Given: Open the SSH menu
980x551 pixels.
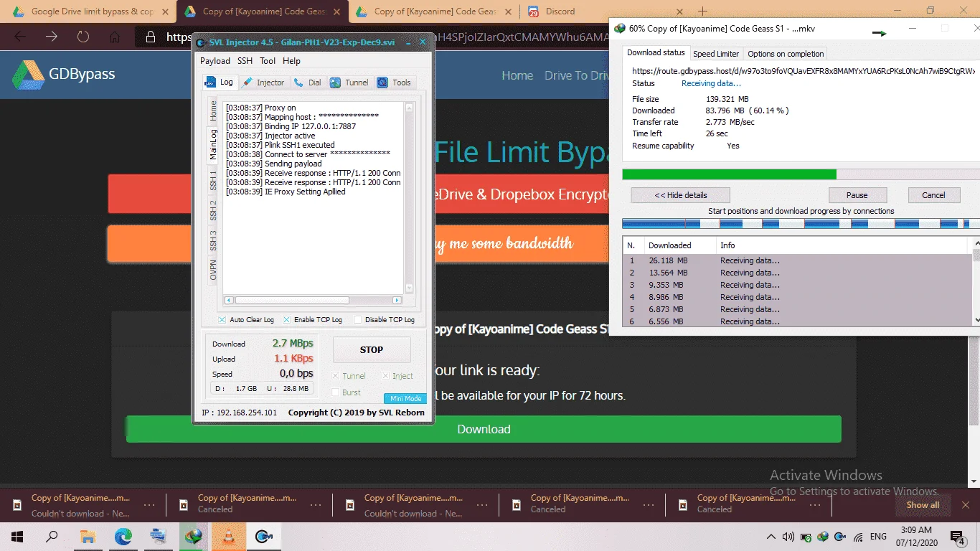Looking at the screenshot, I should (245, 61).
